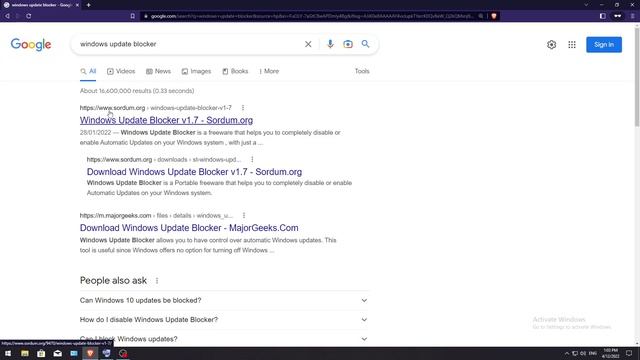Expand 'Can Windows 10 updates be blocked?'
The image size is (640, 360).
[x=224, y=300]
